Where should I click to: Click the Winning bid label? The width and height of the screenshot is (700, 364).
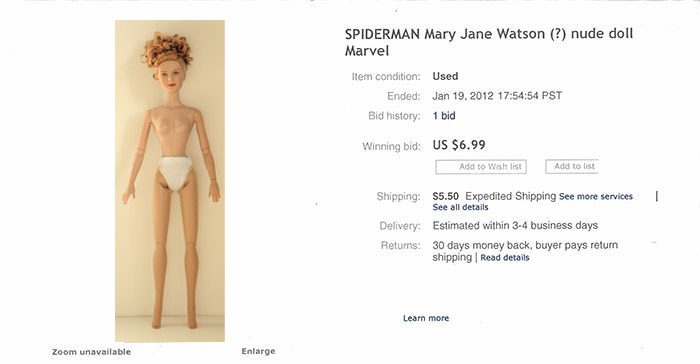pos(392,146)
